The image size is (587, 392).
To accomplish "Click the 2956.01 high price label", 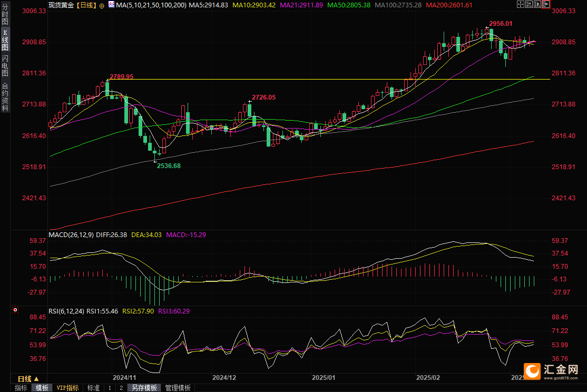I will point(501,24).
